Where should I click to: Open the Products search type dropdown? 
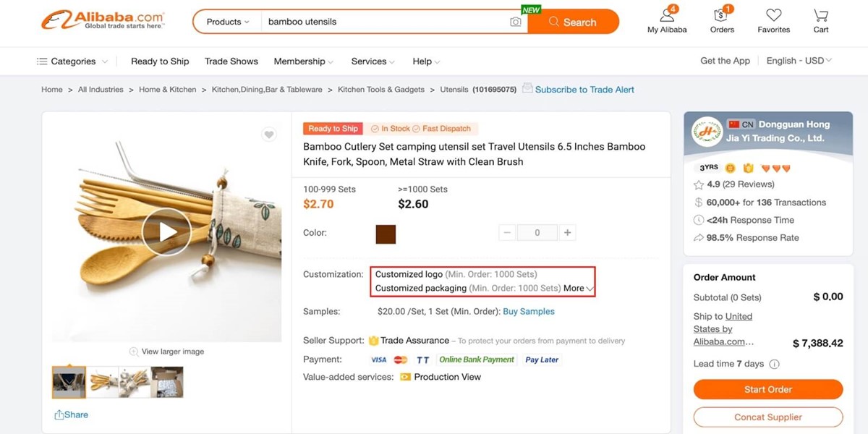tap(227, 22)
